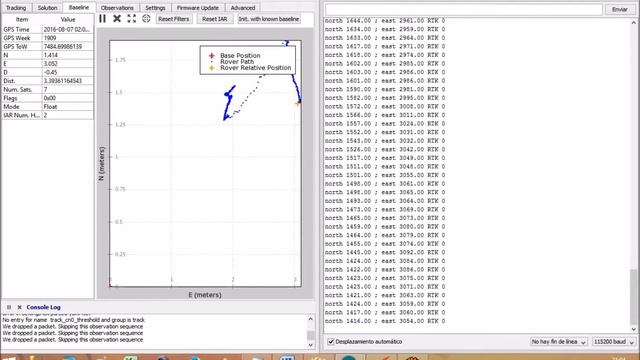Select the GPS Time value cell
The width and height of the screenshot is (640, 360).
pyautogui.click(x=67, y=29)
